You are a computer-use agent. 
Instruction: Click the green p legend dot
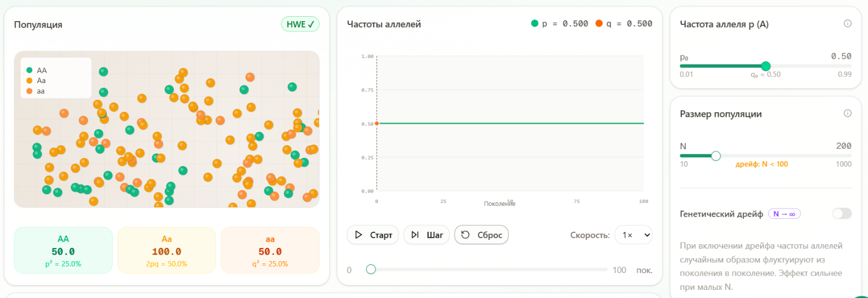(535, 23)
